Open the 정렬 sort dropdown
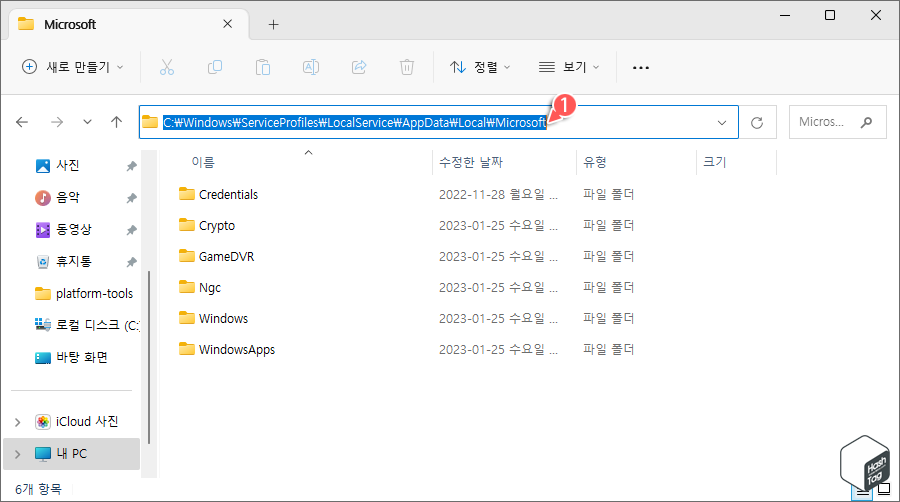Image resolution: width=900 pixels, height=502 pixels. tap(480, 67)
